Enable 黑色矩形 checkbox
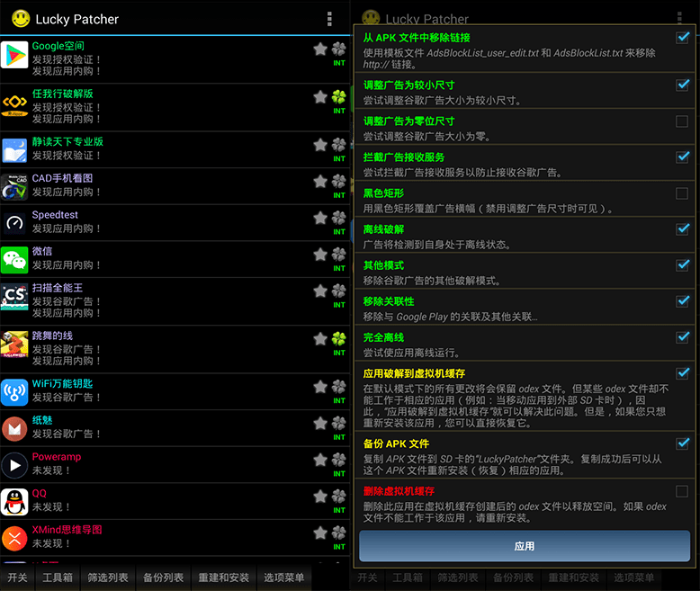Viewport: 700px width, 591px height. tap(682, 193)
